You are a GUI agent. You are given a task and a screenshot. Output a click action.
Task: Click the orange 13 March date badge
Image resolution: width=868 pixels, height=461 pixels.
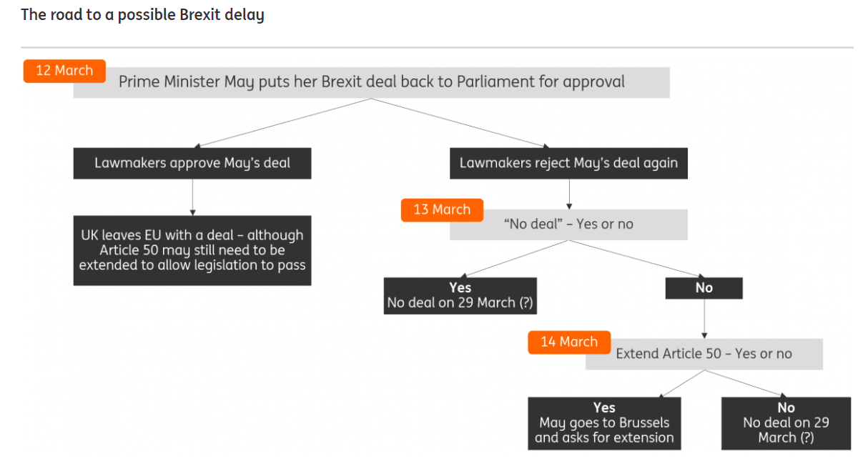point(442,210)
